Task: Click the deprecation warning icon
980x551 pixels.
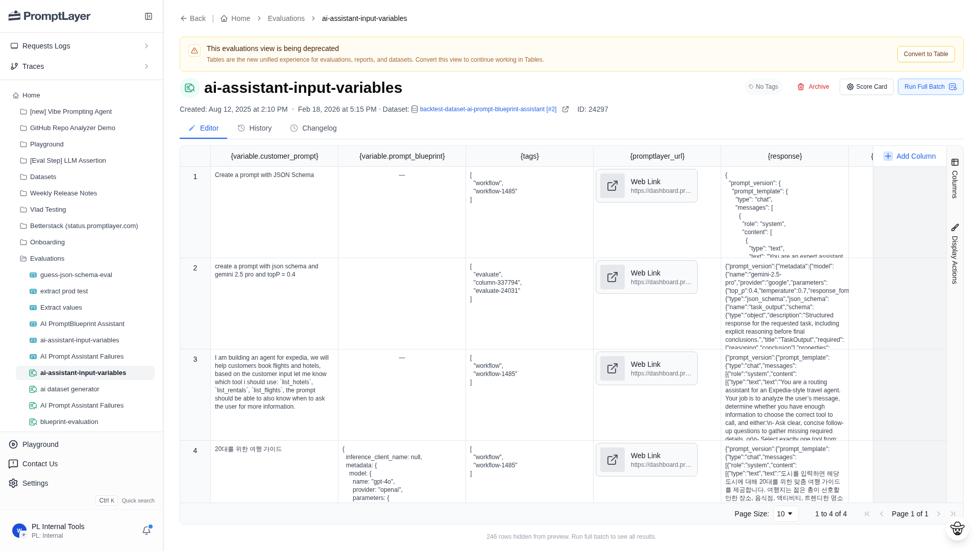Action: coord(194,51)
